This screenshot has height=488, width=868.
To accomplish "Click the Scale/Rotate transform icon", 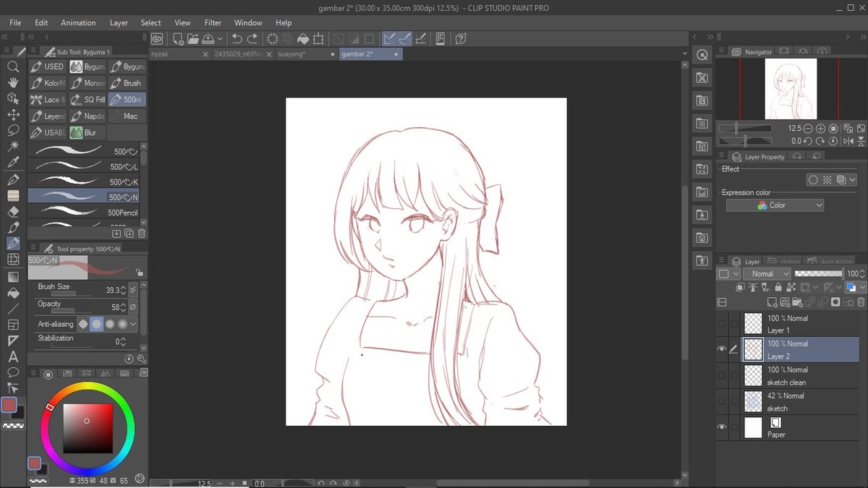I will tap(318, 39).
